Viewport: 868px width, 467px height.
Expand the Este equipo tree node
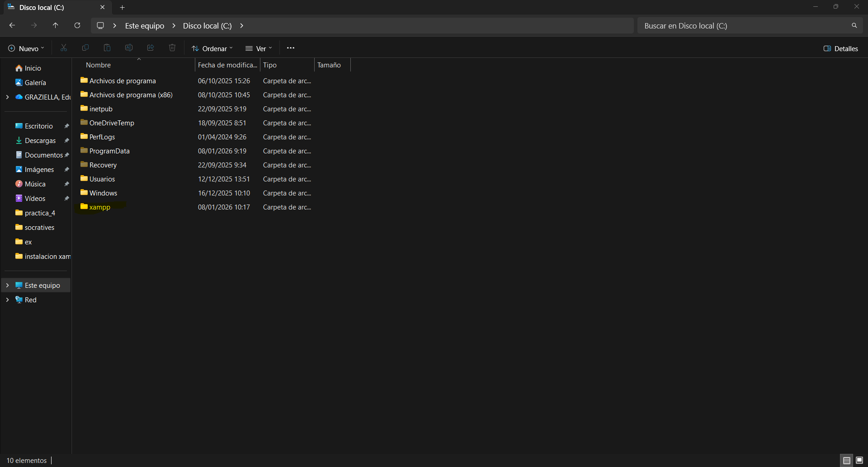7,286
